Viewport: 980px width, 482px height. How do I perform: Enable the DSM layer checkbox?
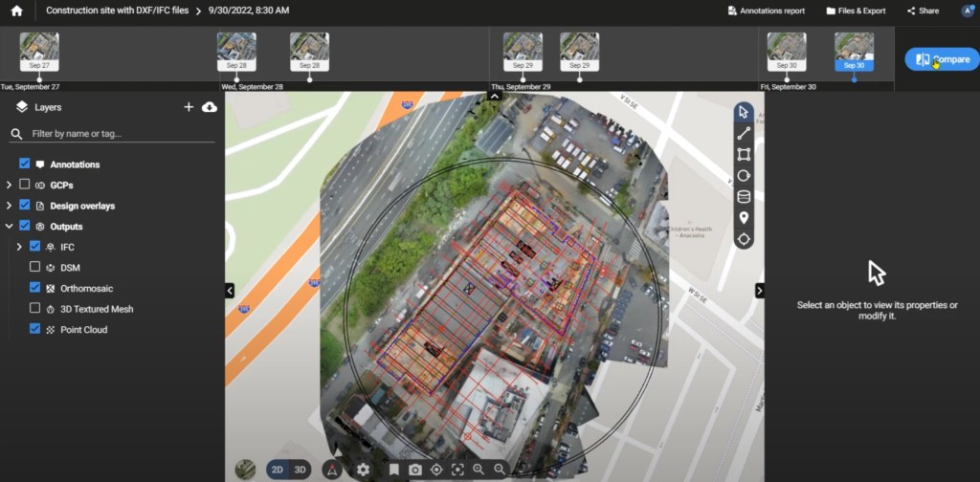(x=35, y=268)
